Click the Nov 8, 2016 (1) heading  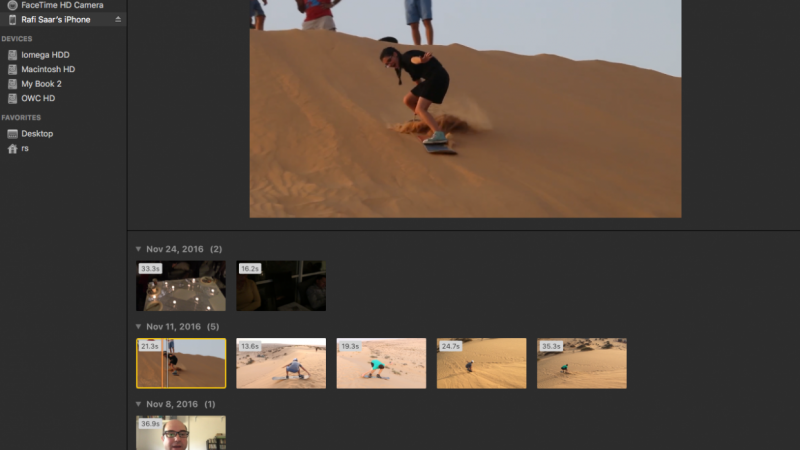pyautogui.click(x=181, y=404)
